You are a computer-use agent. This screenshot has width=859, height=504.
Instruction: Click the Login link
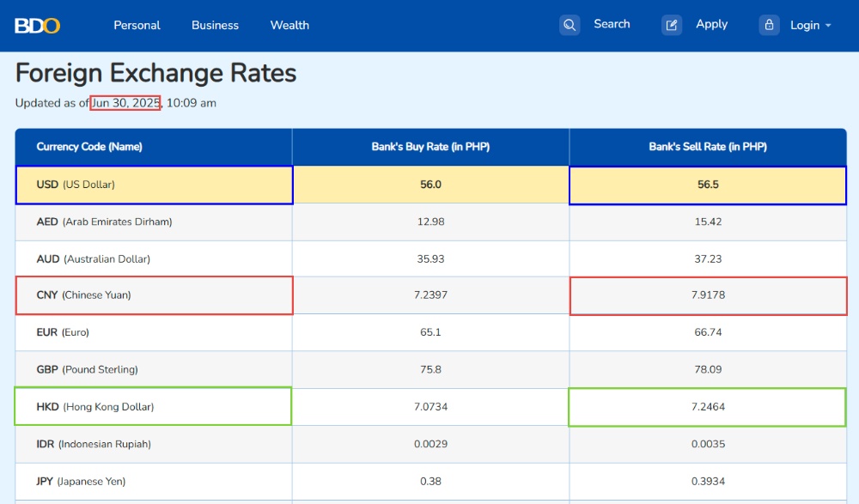[x=805, y=25]
